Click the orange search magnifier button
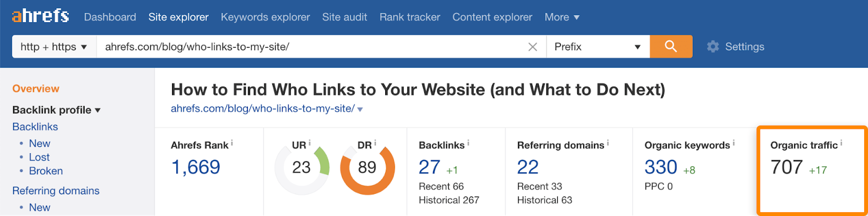 [671, 47]
